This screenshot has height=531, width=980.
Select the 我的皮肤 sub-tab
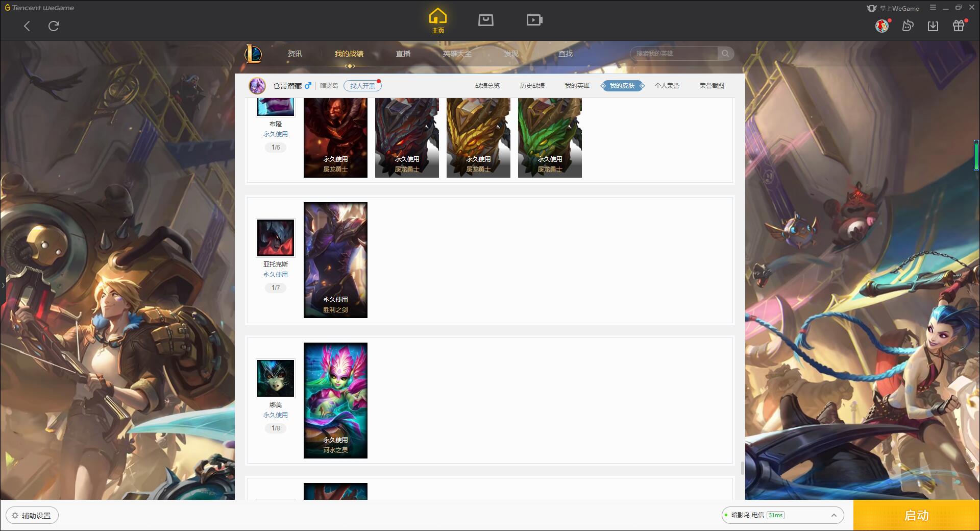tap(622, 86)
